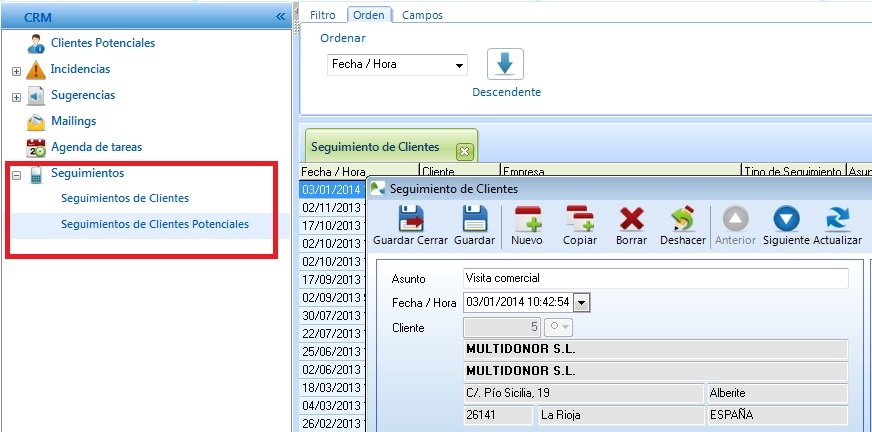Select the 26/02/2013 grid row
872x432 pixels.
(x=333, y=423)
